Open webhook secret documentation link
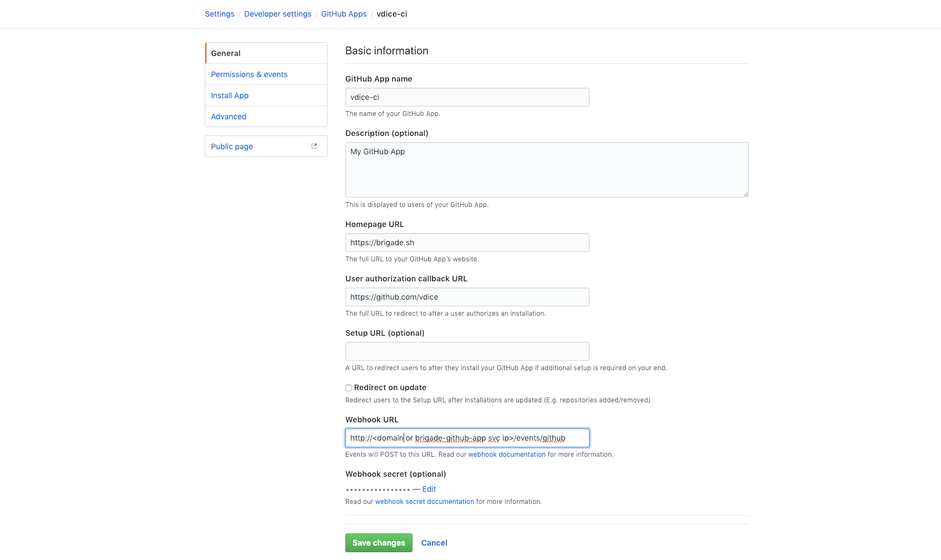Viewport: 941px width, 560px height. 424,502
